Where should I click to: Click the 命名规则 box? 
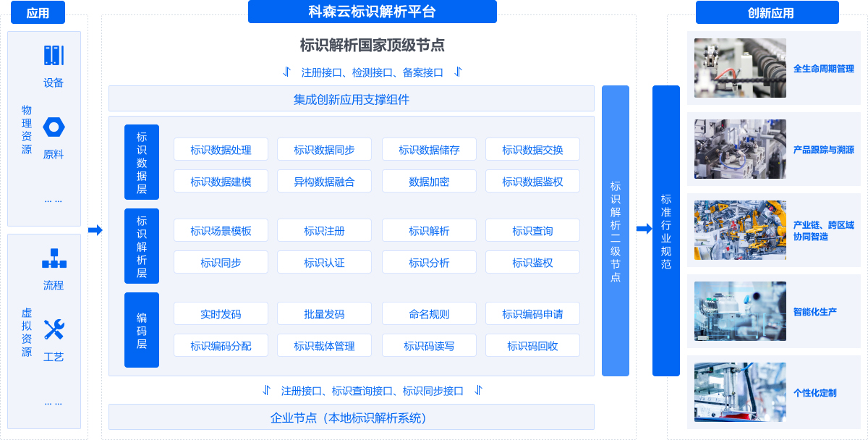[x=429, y=314]
